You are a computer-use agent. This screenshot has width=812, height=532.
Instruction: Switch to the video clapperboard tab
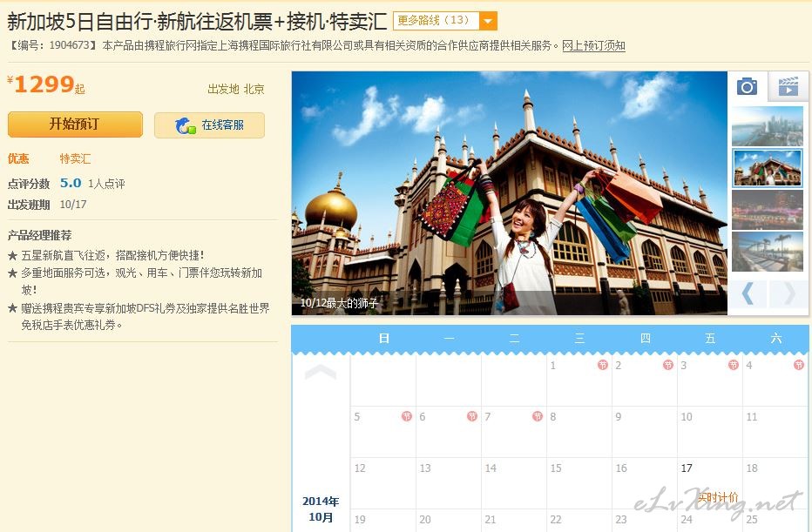pos(788,86)
